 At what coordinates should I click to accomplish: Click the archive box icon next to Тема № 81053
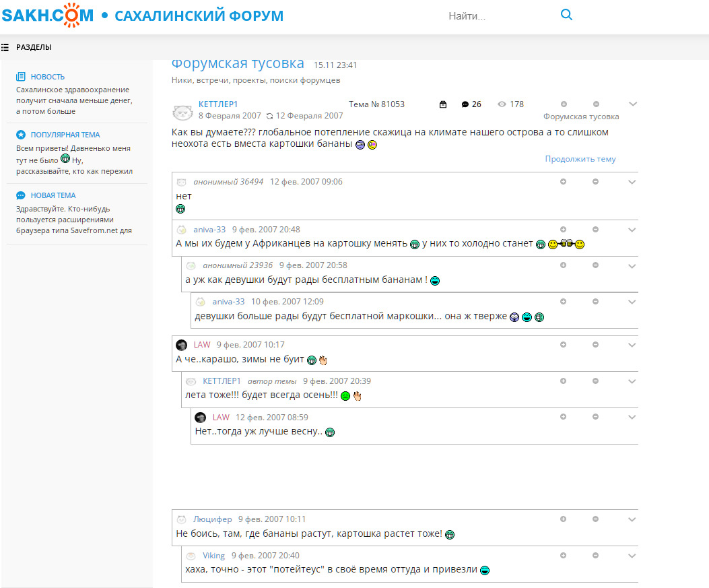(x=443, y=104)
